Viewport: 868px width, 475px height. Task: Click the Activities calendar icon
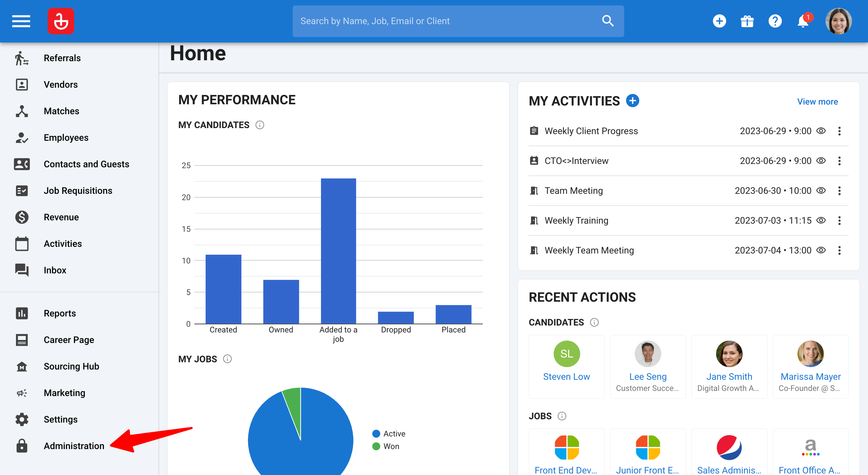[22, 244]
